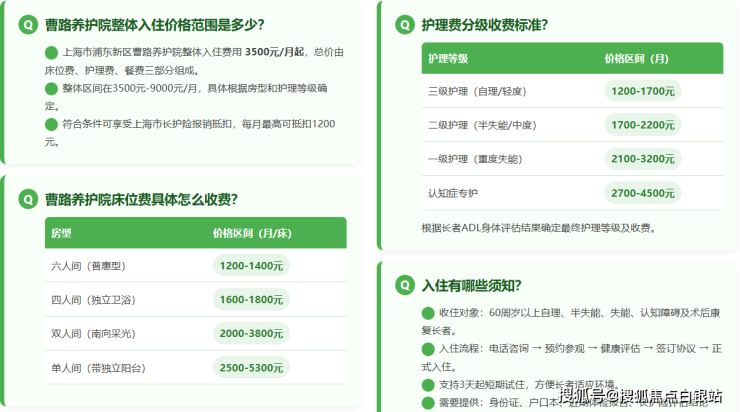Click the 2000-3800元 price badge
Image resolution: width=740 pixels, height=412 pixels.
[251, 334]
